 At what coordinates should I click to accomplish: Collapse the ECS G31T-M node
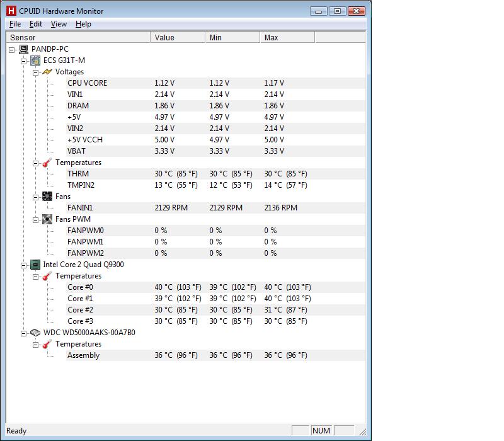pos(23,61)
